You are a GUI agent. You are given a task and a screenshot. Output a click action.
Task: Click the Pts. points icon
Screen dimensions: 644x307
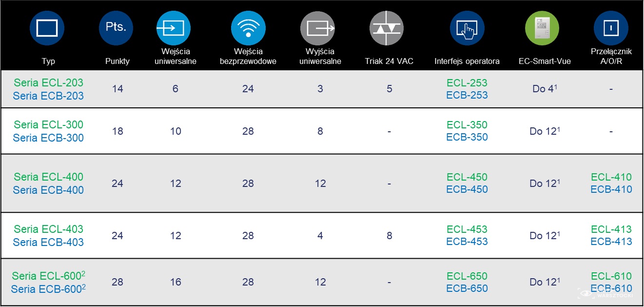116,28
